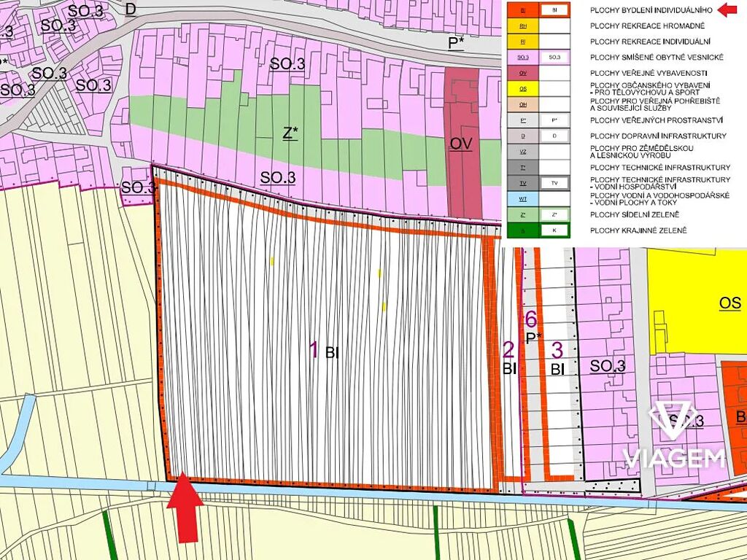Click the white TV box in the legend

tap(554, 183)
